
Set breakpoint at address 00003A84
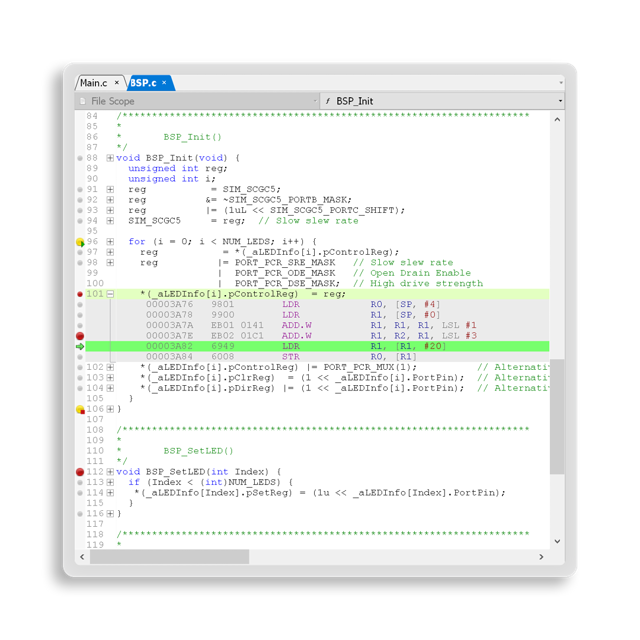pyautogui.click(x=80, y=357)
